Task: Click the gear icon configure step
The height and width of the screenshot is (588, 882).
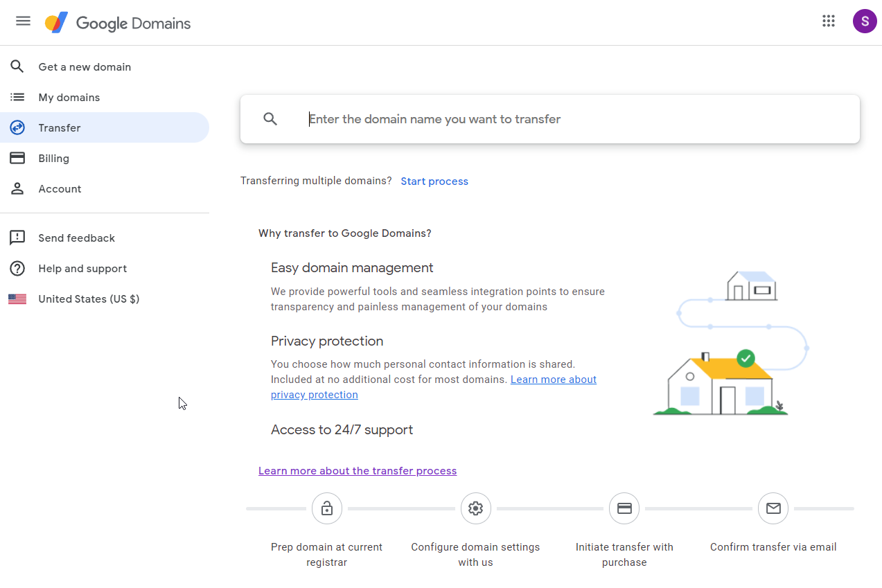Action: click(475, 508)
